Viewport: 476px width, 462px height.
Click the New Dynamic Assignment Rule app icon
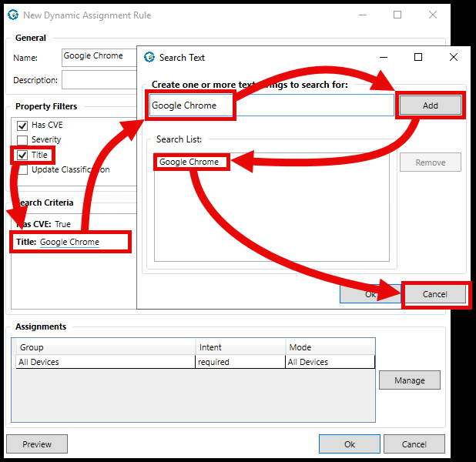pos(13,15)
